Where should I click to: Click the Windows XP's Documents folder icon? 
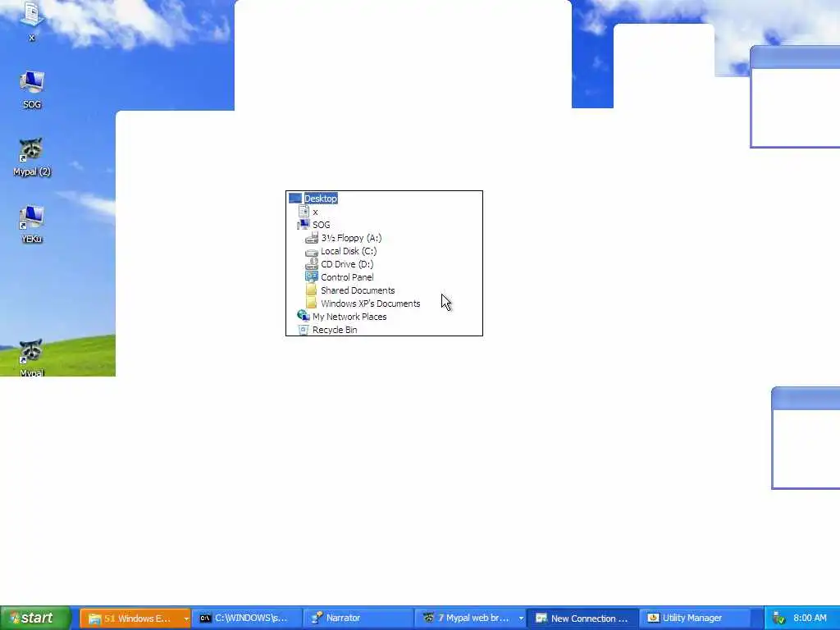312,304
